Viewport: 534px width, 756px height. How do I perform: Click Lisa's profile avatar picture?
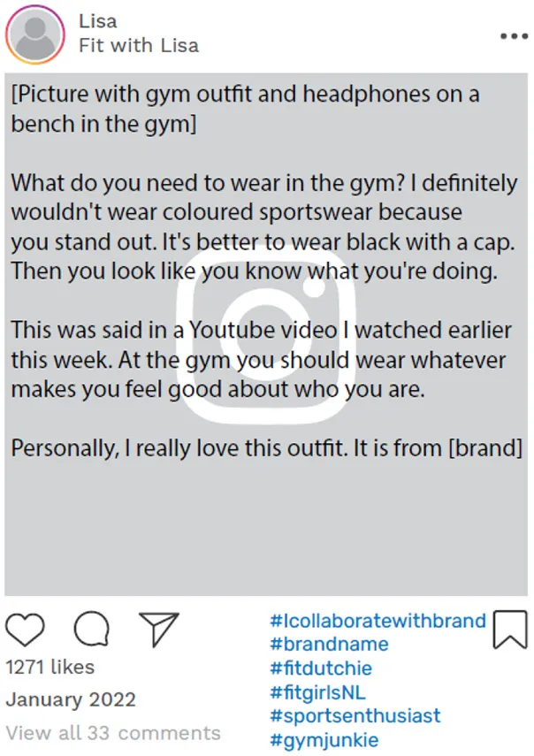pyautogui.click(x=34, y=36)
